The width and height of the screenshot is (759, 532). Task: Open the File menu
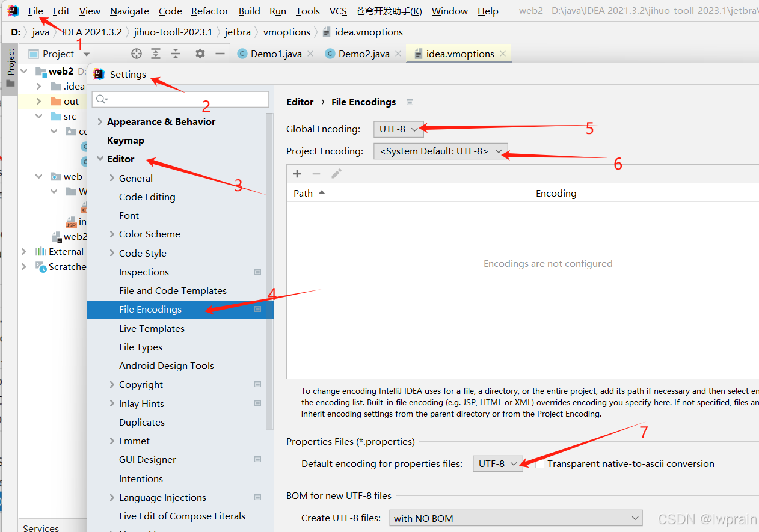(35, 11)
